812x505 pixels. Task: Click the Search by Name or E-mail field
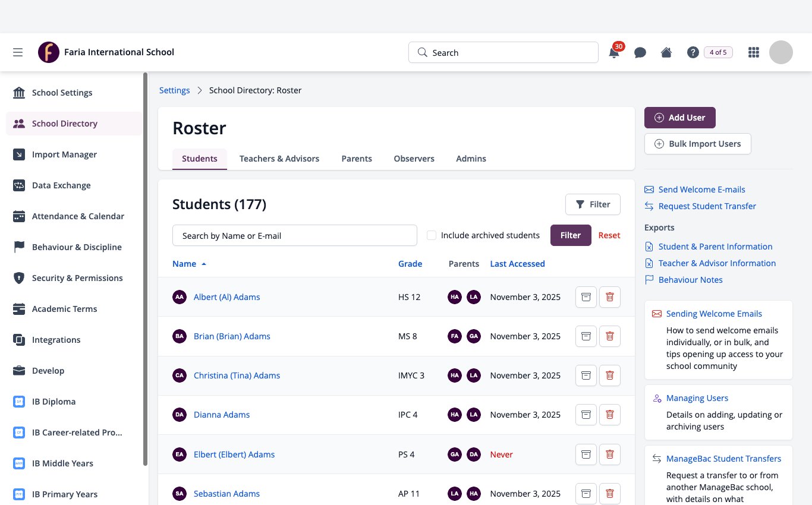pos(295,235)
